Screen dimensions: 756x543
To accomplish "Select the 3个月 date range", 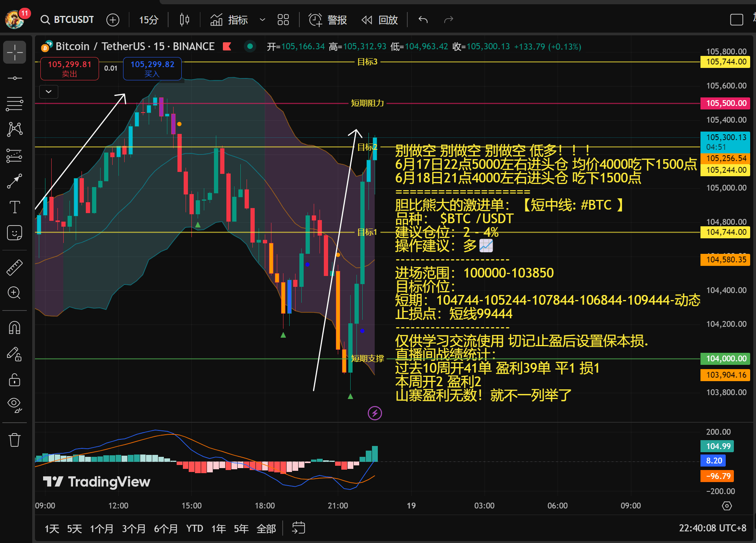I will (x=134, y=529).
